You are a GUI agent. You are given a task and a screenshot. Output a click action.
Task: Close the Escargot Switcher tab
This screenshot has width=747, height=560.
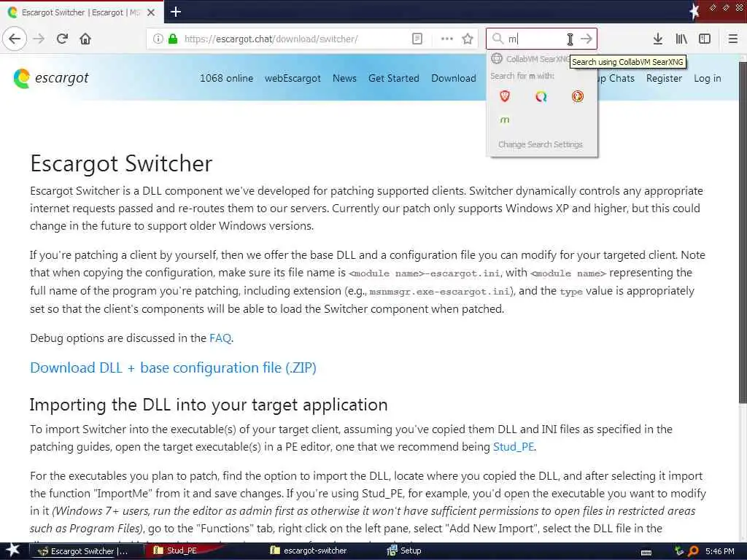pyautogui.click(x=151, y=12)
